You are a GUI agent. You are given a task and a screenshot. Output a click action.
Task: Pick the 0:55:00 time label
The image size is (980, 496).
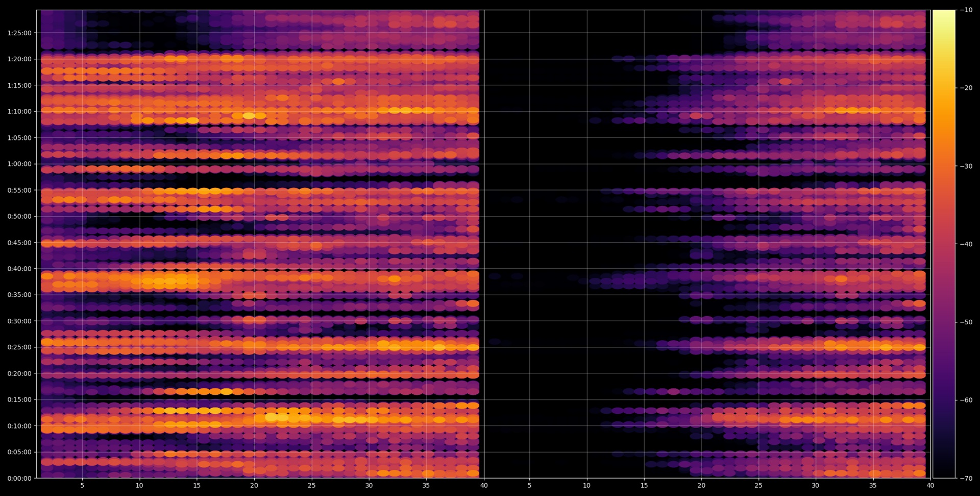point(19,190)
